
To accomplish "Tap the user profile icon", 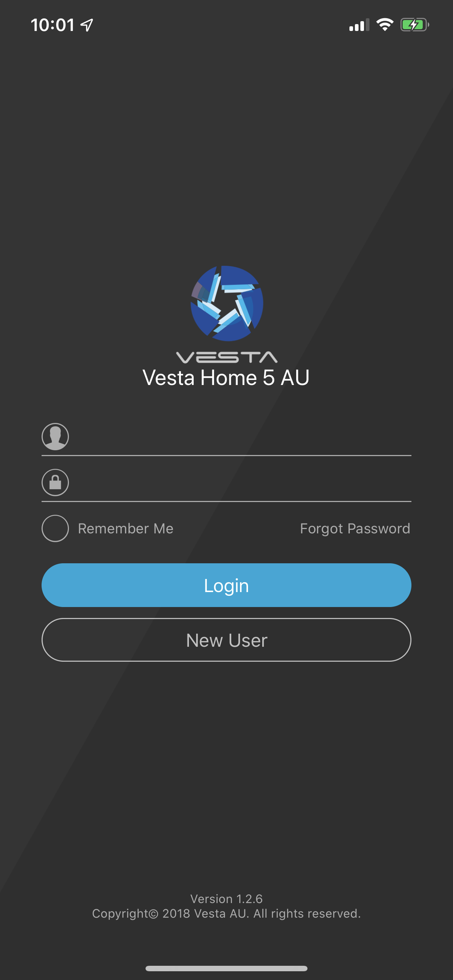I will (55, 436).
